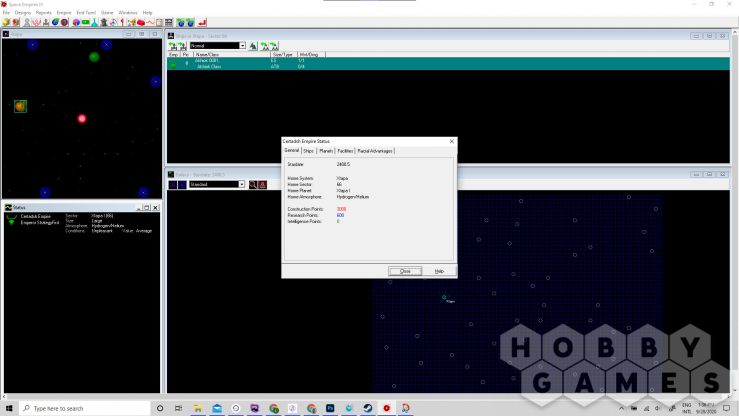739x416 pixels.
Task: Click End Turn! in the menu bar
Action: (x=86, y=13)
